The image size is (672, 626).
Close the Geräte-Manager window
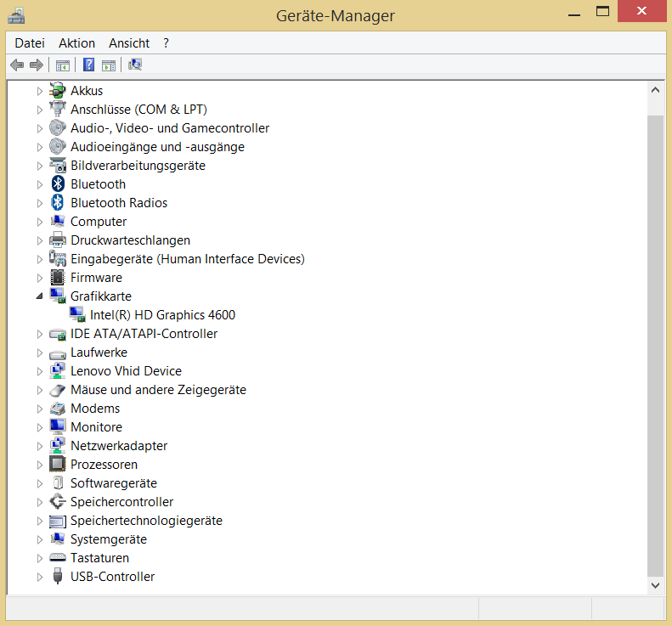641,11
